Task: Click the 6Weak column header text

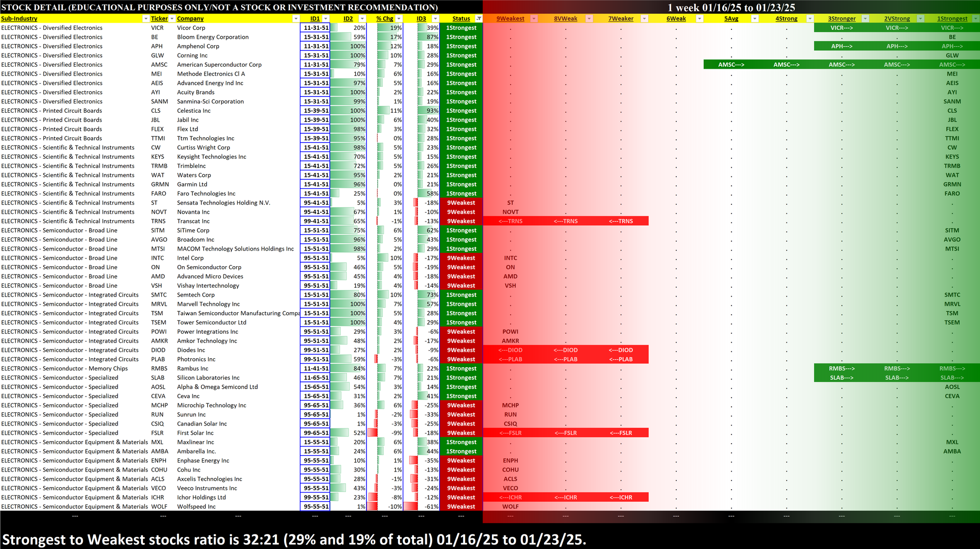Action: (676, 19)
